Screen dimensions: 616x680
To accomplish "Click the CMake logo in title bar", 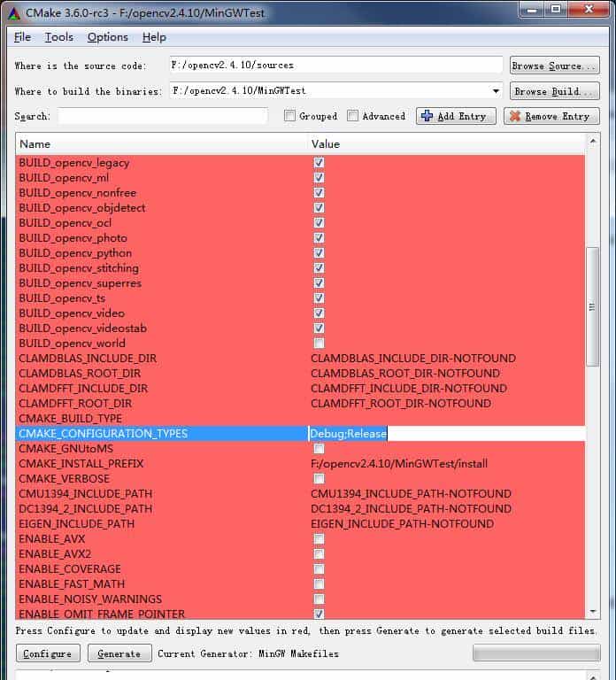I will 14,13.
